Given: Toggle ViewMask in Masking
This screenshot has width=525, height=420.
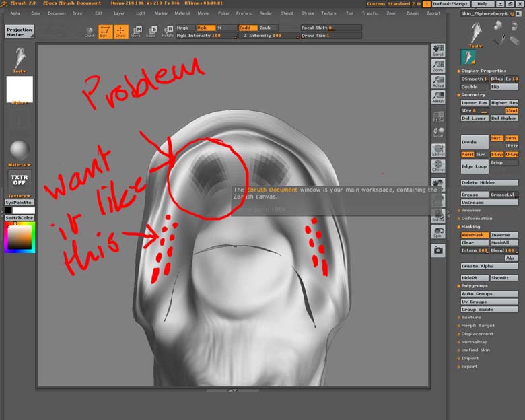Looking at the screenshot, I should 475,235.
